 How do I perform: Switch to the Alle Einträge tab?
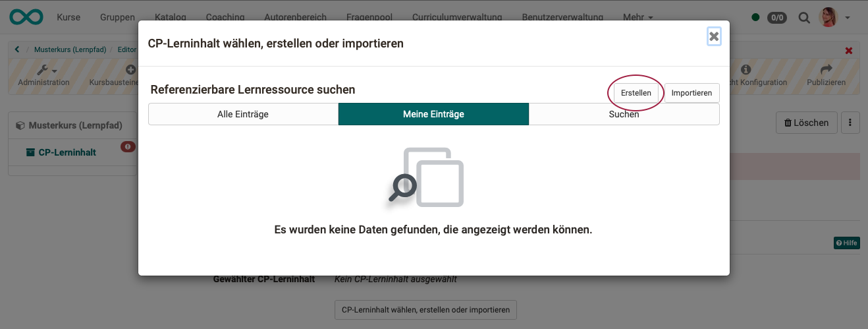point(243,114)
